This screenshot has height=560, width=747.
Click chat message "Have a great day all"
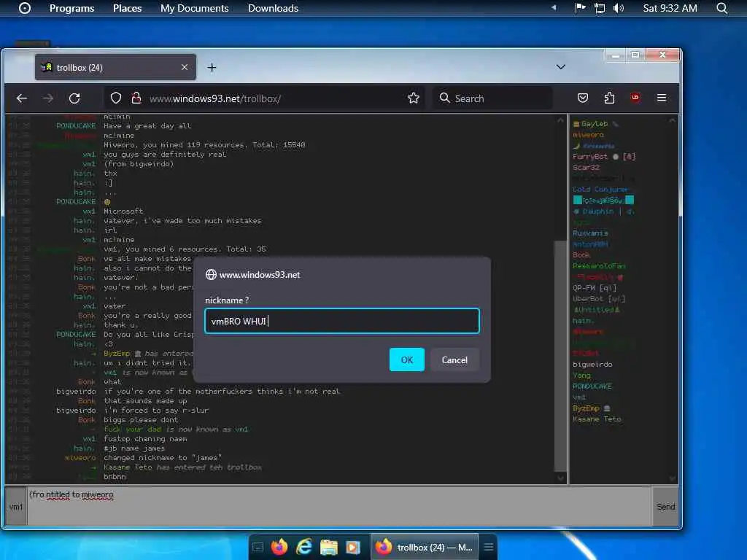pos(147,125)
